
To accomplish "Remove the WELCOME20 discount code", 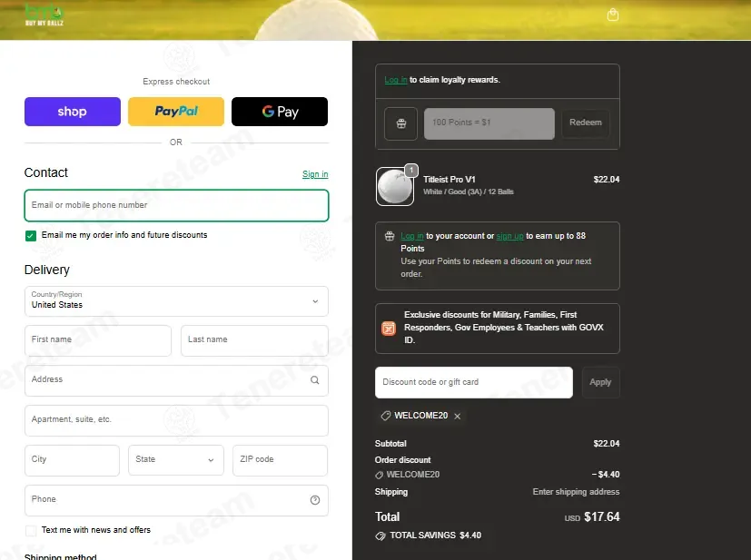I will [x=458, y=416].
